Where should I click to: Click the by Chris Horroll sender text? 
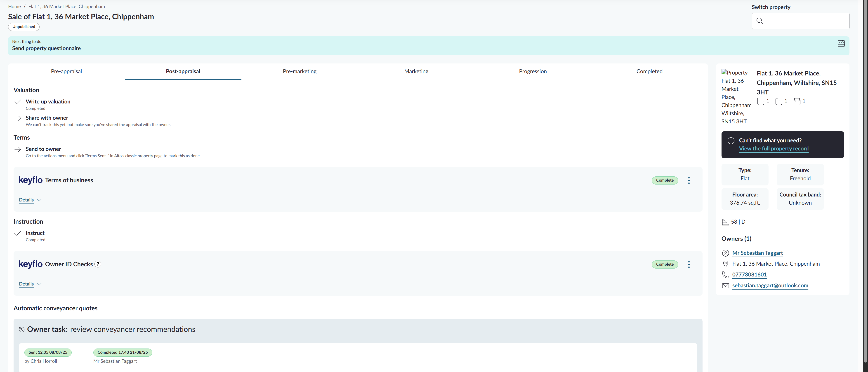click(x=41, y=361)
